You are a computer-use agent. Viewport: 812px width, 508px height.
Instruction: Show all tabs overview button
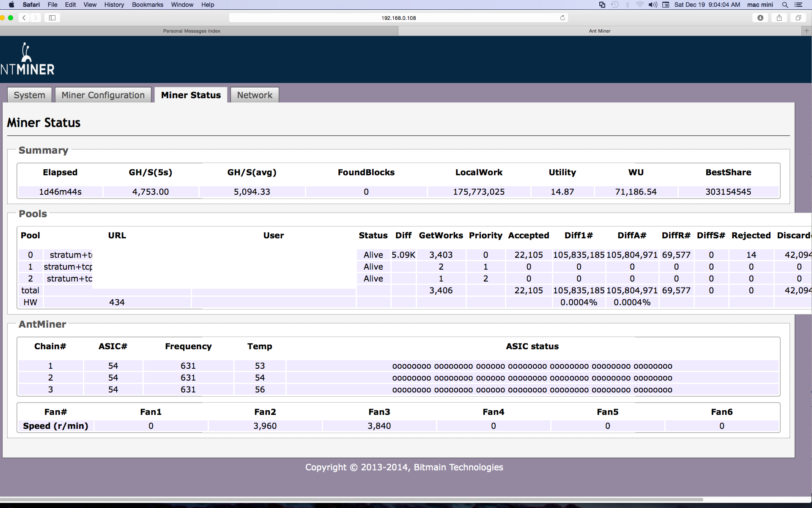(798, 18)
